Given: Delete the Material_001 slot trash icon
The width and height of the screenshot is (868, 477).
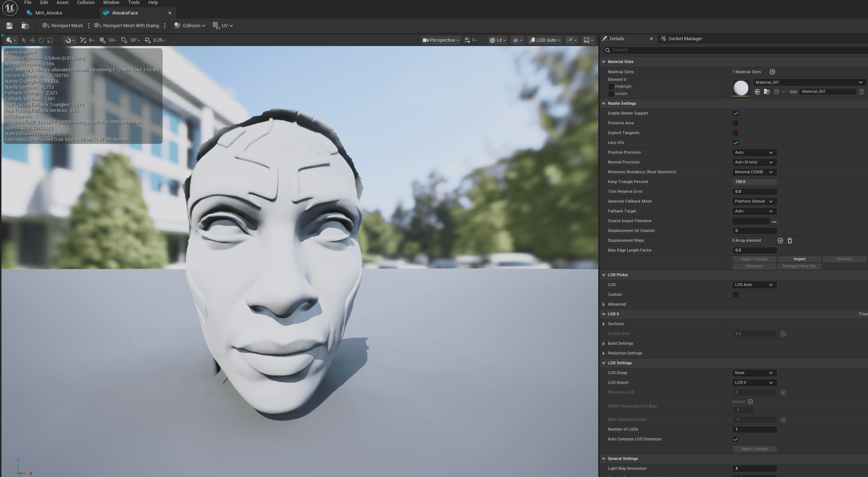Looking at the screenshot, I should coord(861,92).
